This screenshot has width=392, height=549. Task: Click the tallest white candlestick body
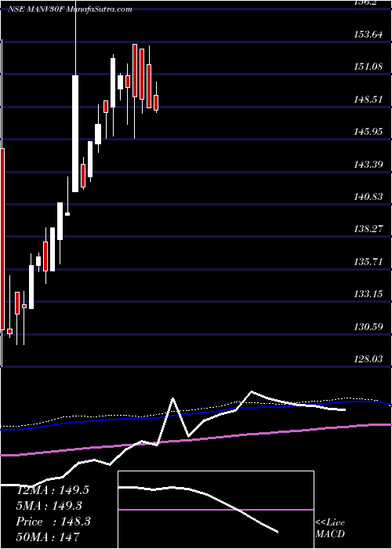click(75, 134)
